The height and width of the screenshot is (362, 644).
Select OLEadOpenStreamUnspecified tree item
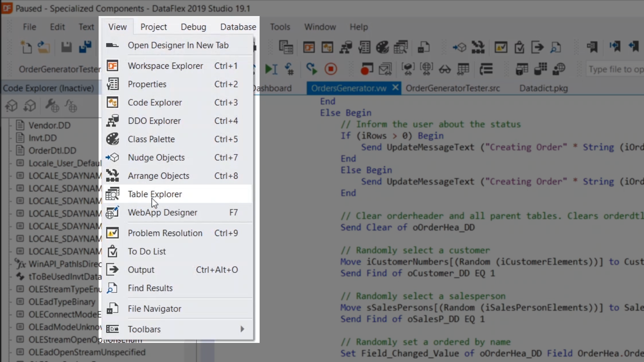(x=87, y=352)
